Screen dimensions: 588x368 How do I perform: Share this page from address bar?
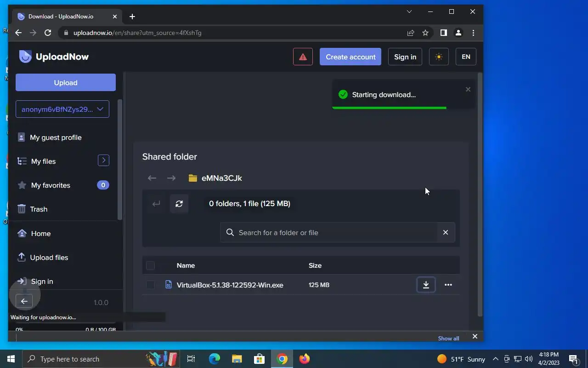pos(411,33)
